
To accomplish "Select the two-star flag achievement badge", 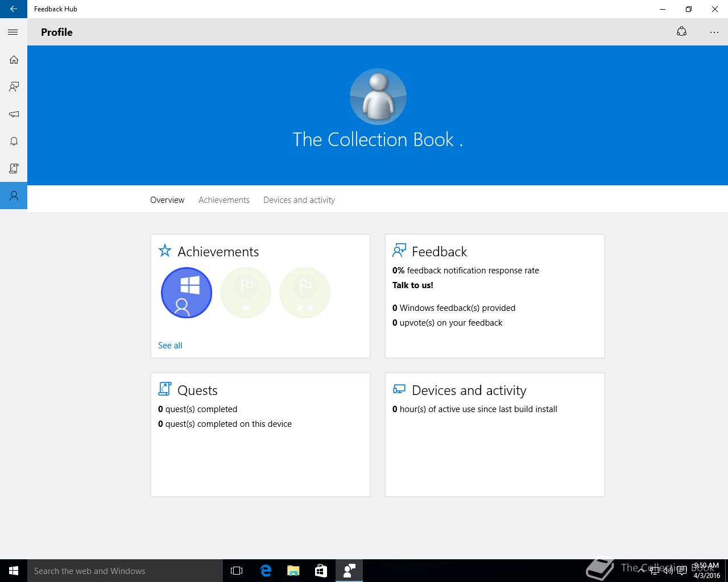I will pos(305,293).
